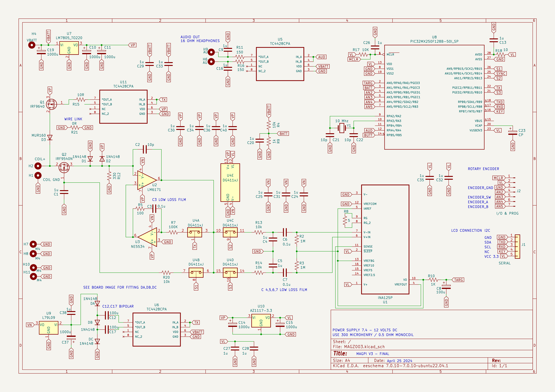Select the 'File: MAGZ003.kicad_sch' line

[x=358, y=347]
